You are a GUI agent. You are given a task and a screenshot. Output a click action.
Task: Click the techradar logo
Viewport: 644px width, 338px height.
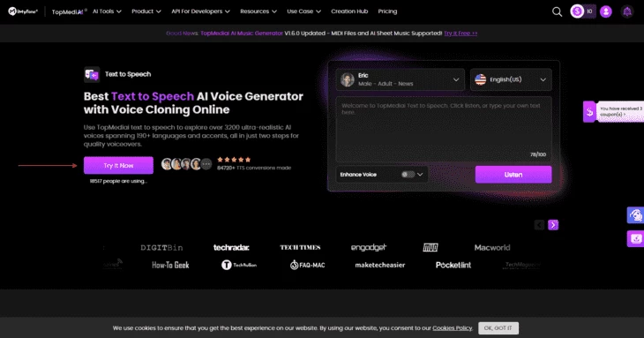tap(231, 247)
